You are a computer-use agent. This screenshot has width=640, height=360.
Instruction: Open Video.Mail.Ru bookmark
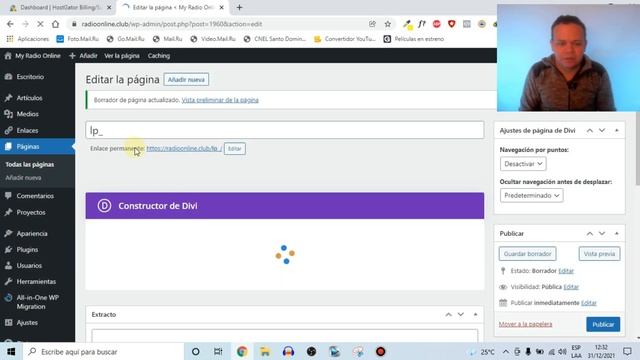(x=213, y=39)
